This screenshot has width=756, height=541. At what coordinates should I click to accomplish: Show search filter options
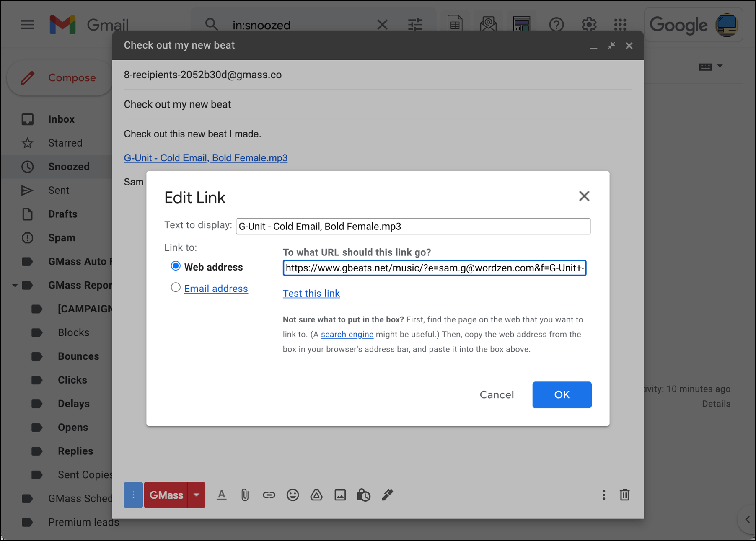415,25
